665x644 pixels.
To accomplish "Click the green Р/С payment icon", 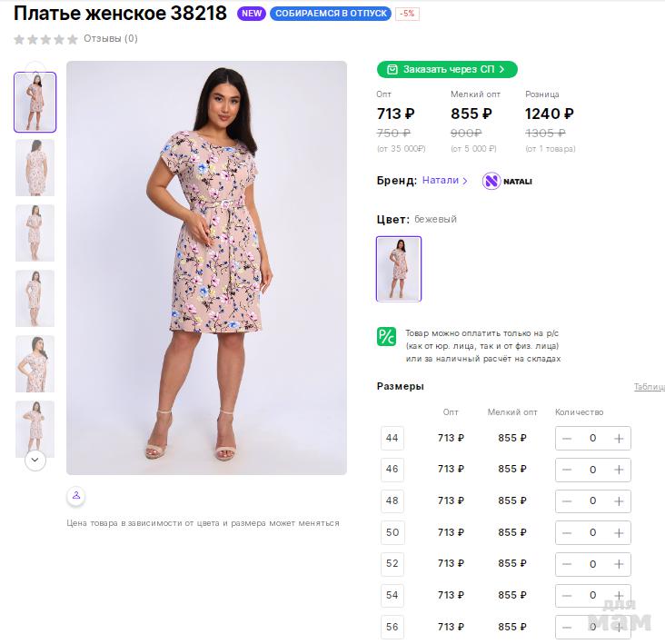I will point(386,336).
